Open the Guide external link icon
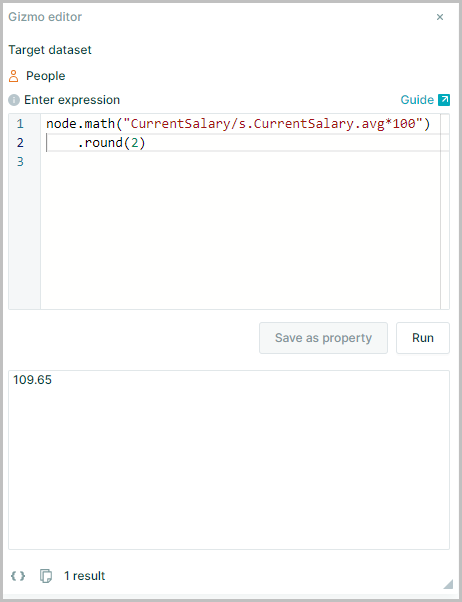 tap(444, 100)
